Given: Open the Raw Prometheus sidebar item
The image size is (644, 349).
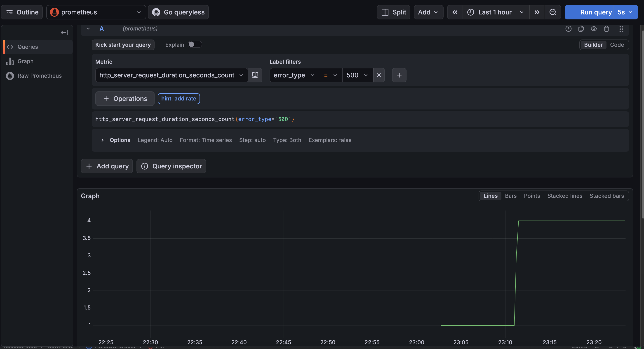Looking at the screenshot, I should pyautogui.click(x=39, y=76).
